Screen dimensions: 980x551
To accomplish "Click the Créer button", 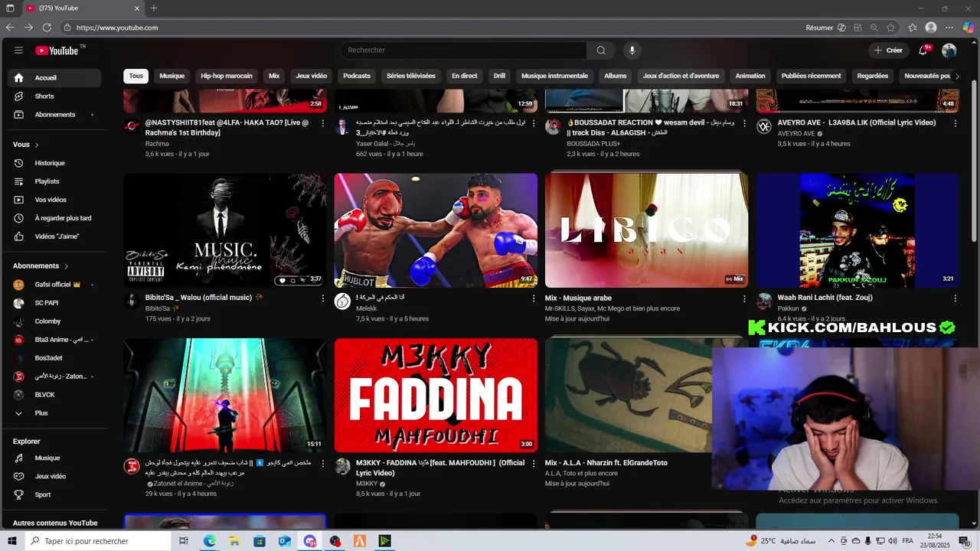I will (x=888, y=51).
